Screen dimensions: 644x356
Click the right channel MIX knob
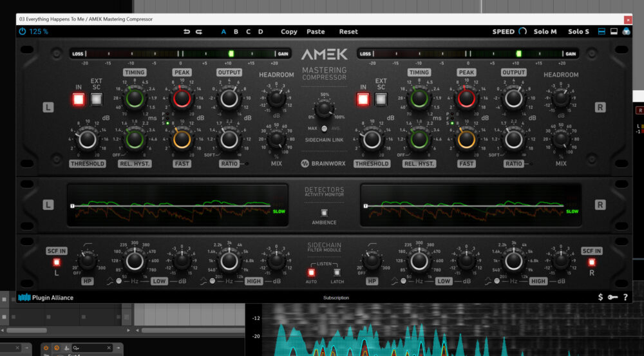coord(561,139)
